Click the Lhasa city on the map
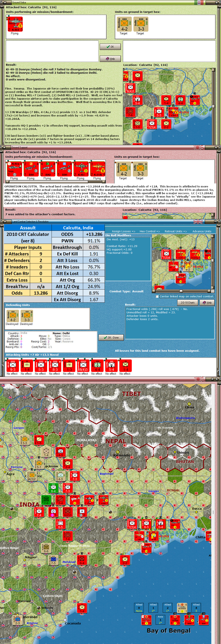The image size is (221, 644). click(x=189, y=404)
